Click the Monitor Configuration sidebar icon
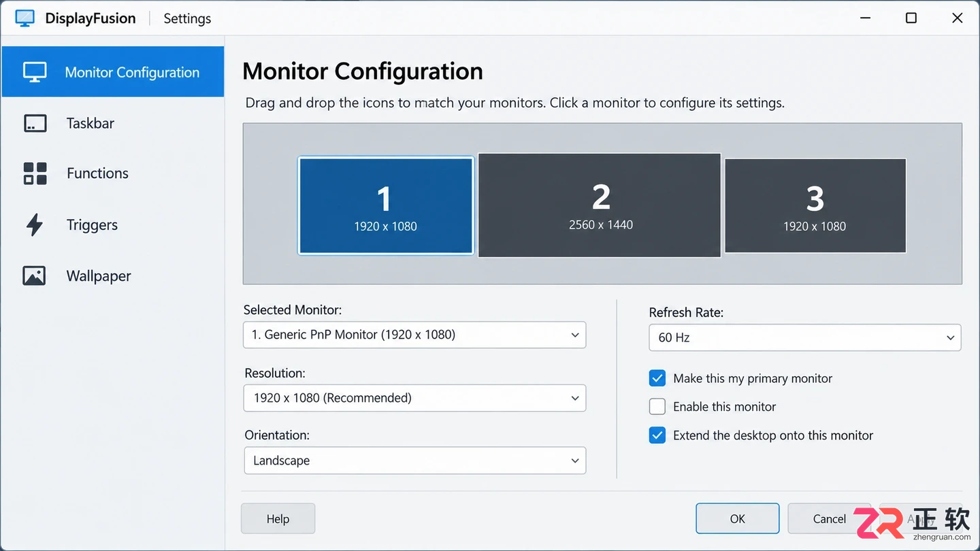The image size is (980, 551). coord(35,72)
